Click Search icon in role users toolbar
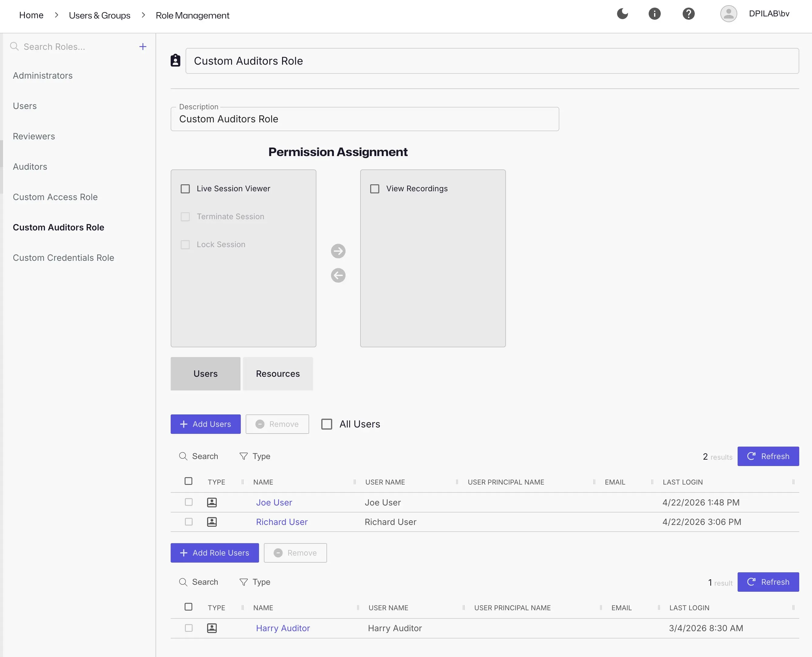Screen dimensions: 812x657 183,582
